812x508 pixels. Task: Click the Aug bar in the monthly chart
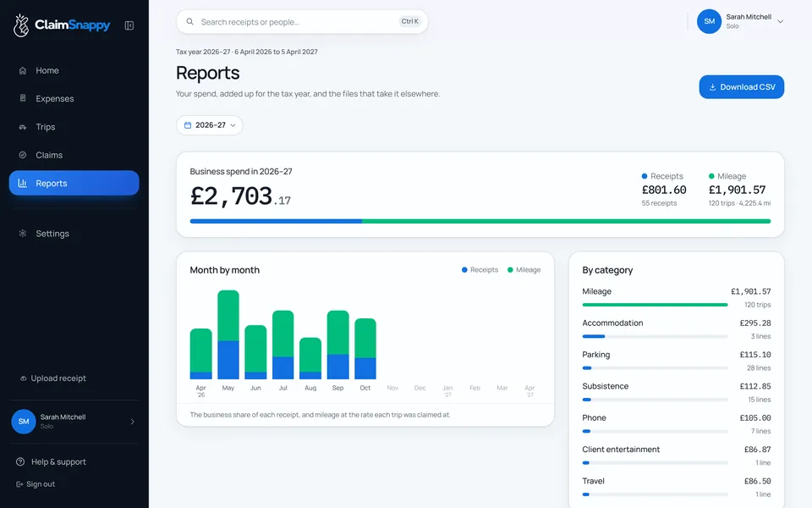[x=310, y=359]
